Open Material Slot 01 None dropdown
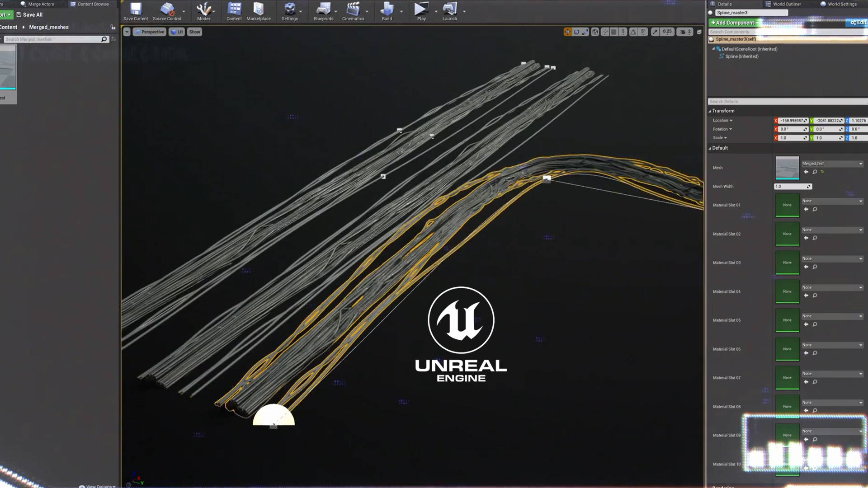Image resolution: width=868 pixels, height=488 pixels. (x=832, y=201)
